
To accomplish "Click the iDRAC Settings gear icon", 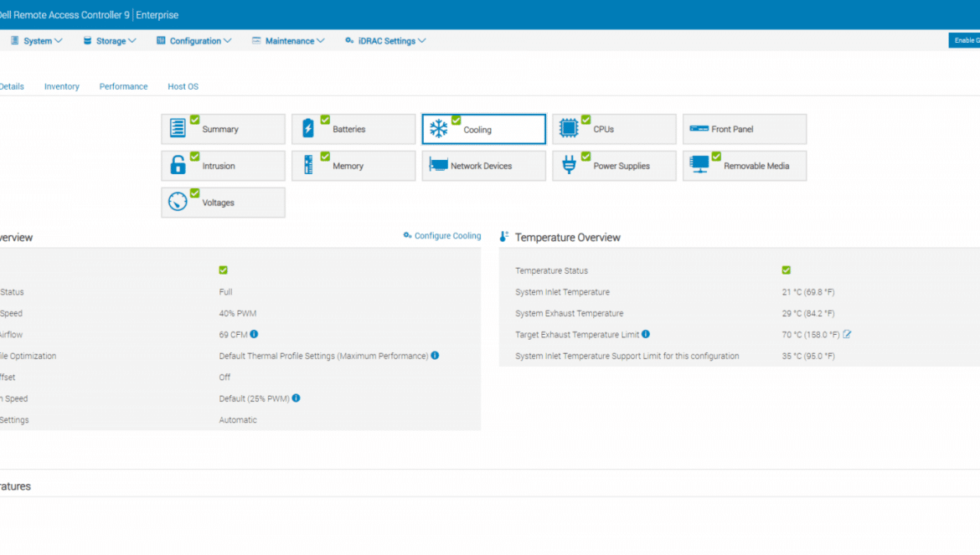I will [349, 40].
